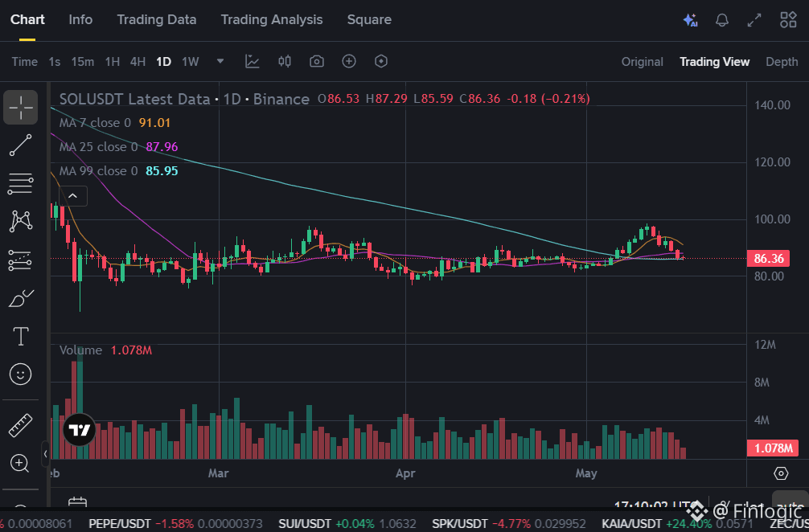The height and width of the screenshot is (532, 809).
Task: Open the Trading Data tab
Action: click(x=156, y=19)
